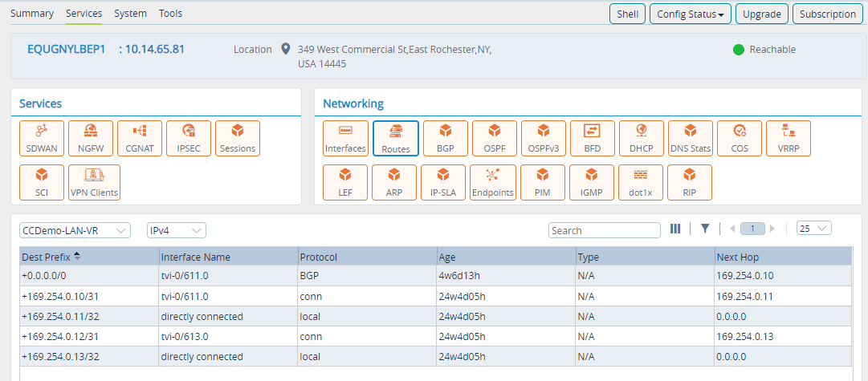868x381 pixels.
Task: Open the IPSEC service tile
Action: click(189, 138)
